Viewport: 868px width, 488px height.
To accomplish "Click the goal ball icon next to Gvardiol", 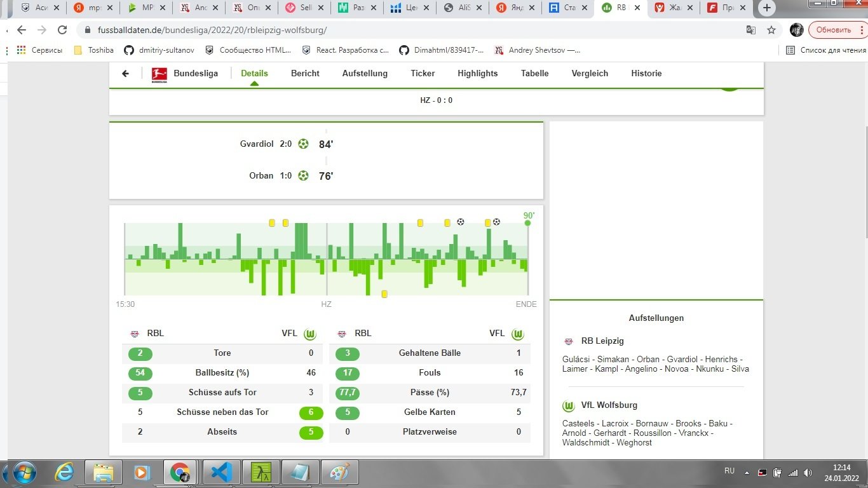I will point(303,144).
